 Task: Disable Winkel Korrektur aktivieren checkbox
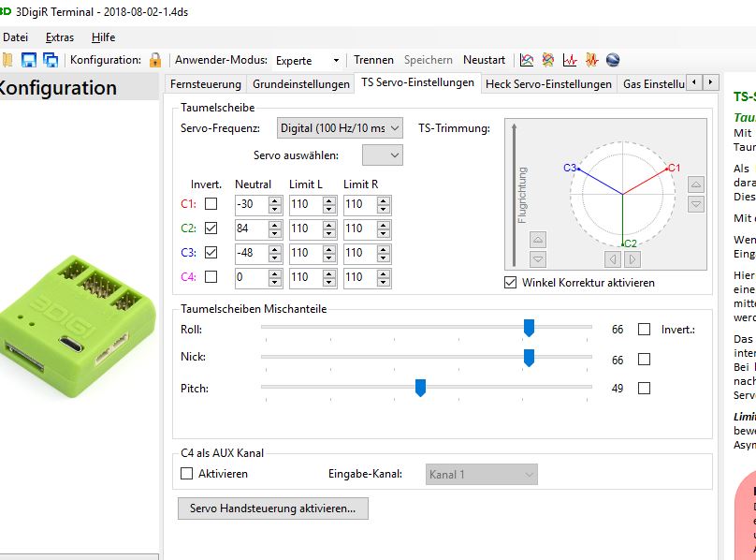pos(510,283)
